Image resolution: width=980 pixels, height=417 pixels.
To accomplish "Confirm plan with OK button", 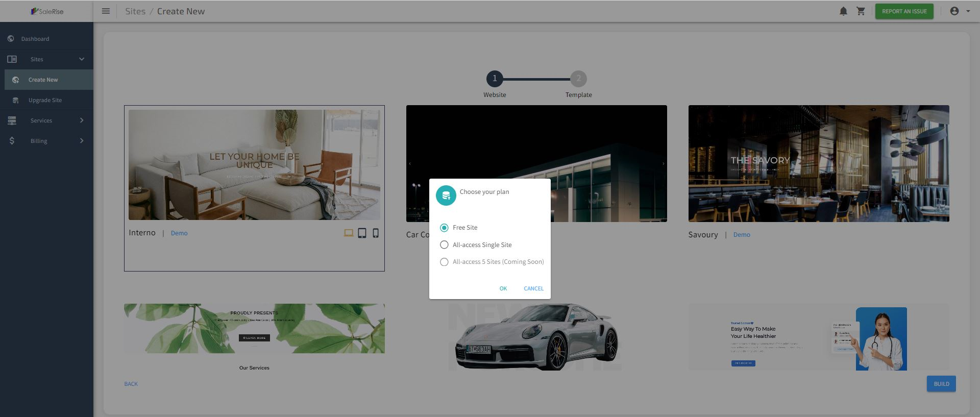I will pyautogui.click(x=503, y=288).
